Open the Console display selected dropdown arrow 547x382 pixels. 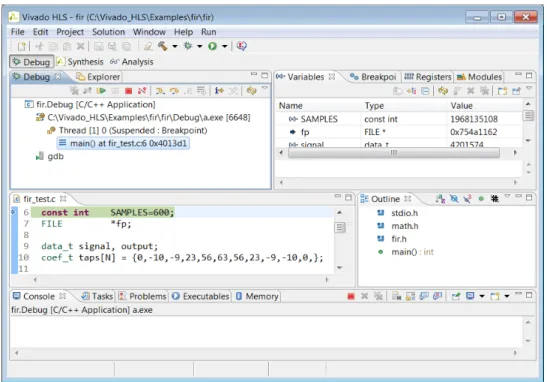[x=482, y=297]
